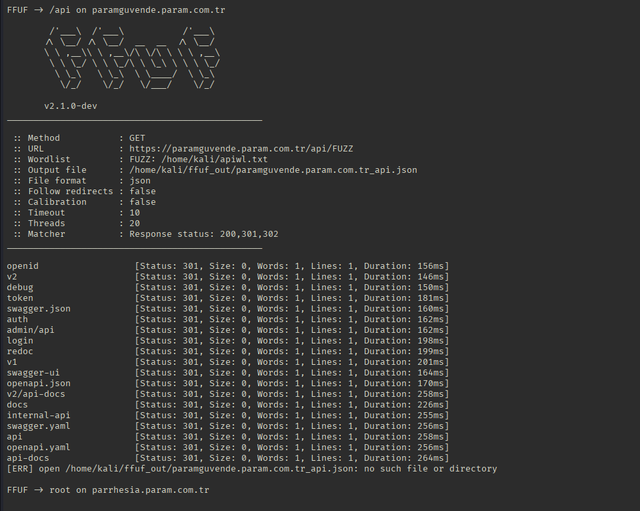
Task: Click the 'Duration: 181ms' value for token
Action: pyautogui.click(x=404, y=298)
